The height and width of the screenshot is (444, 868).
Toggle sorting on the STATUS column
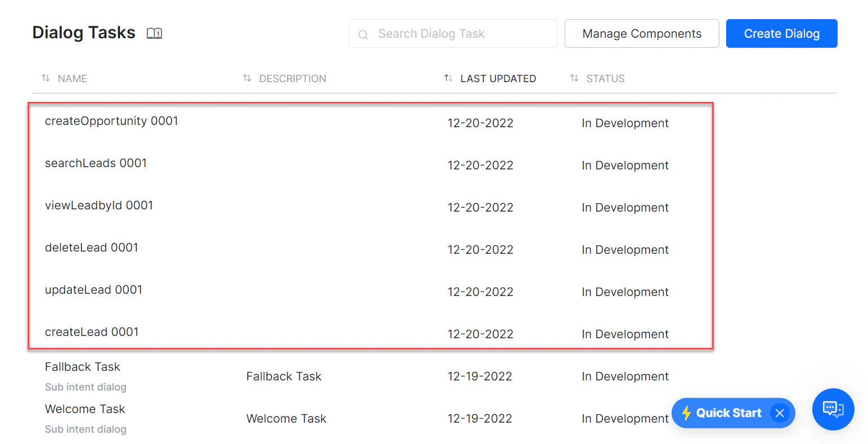(574, 78)
